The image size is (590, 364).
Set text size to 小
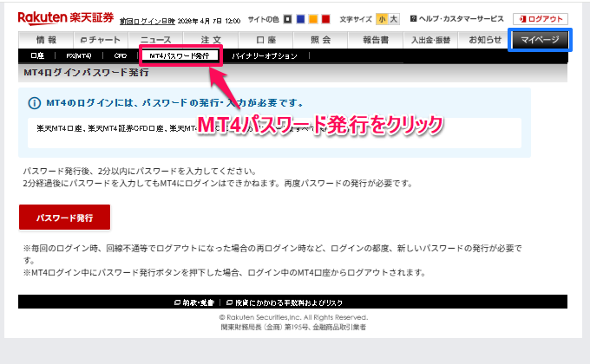pyautogui.click(x=381, y=18)
